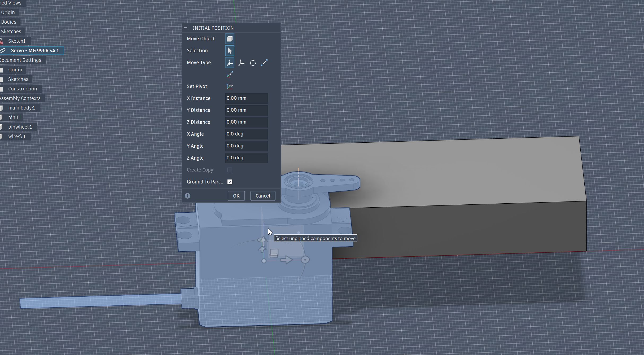Activate the Selection arrow tool
This screenshot has width=644, height=355.
[230, 50]
